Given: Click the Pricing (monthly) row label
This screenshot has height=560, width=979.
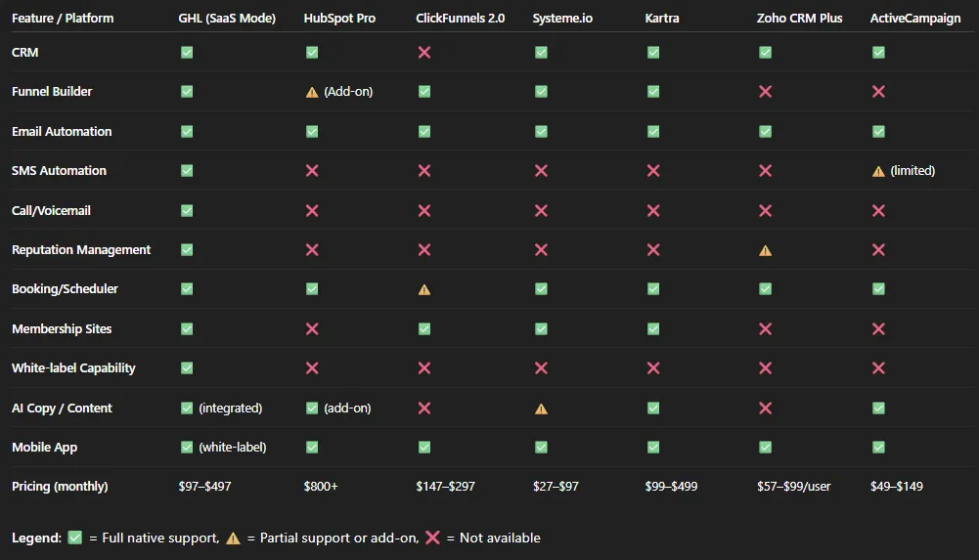Looking at the screenshot, I should pyautogui.click(x=60, y=487).
